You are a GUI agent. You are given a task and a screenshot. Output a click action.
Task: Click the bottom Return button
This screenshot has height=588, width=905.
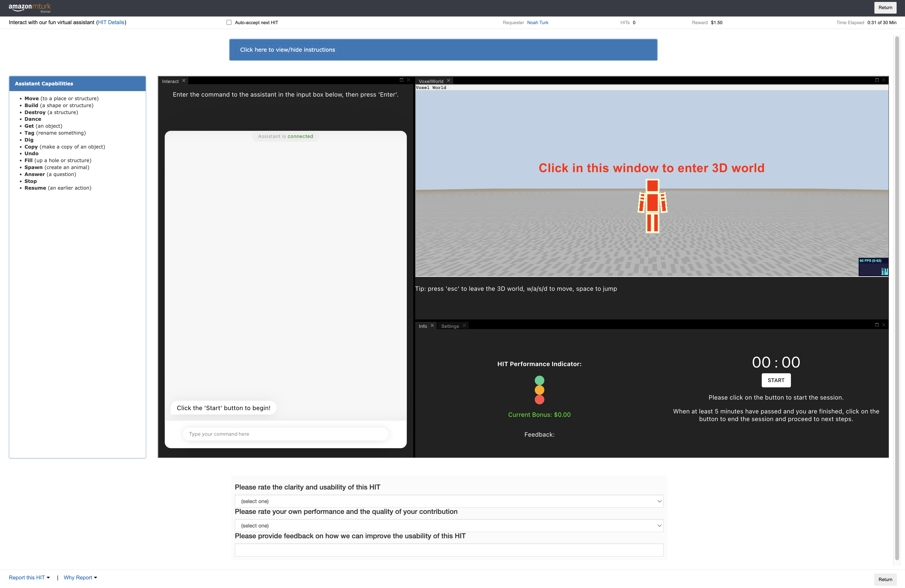885,579
